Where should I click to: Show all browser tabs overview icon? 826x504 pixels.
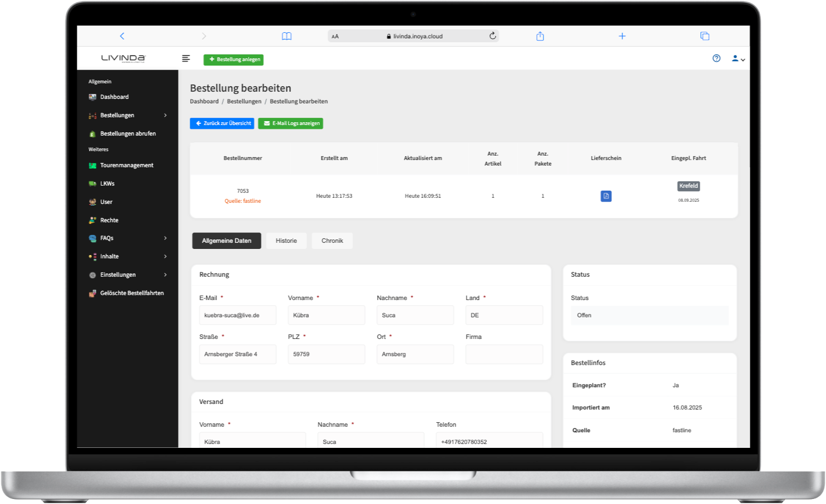pyautogui.click(x=705, y=36)
